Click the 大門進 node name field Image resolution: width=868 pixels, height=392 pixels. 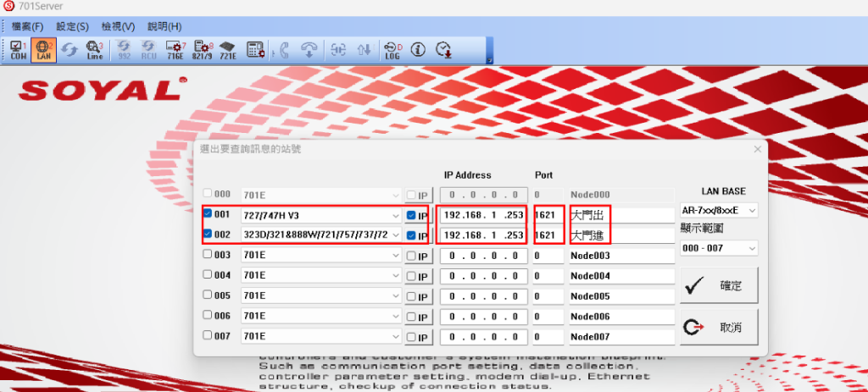[621, 235]
